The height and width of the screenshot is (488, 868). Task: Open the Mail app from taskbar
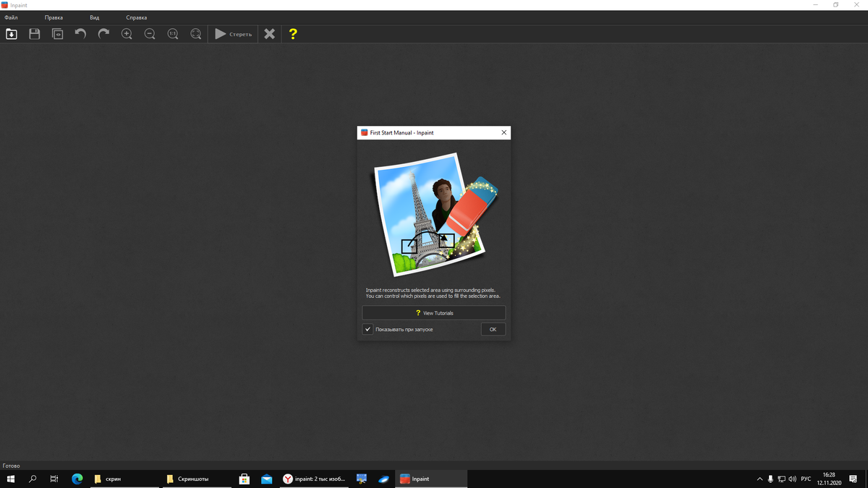click(267, 479)
